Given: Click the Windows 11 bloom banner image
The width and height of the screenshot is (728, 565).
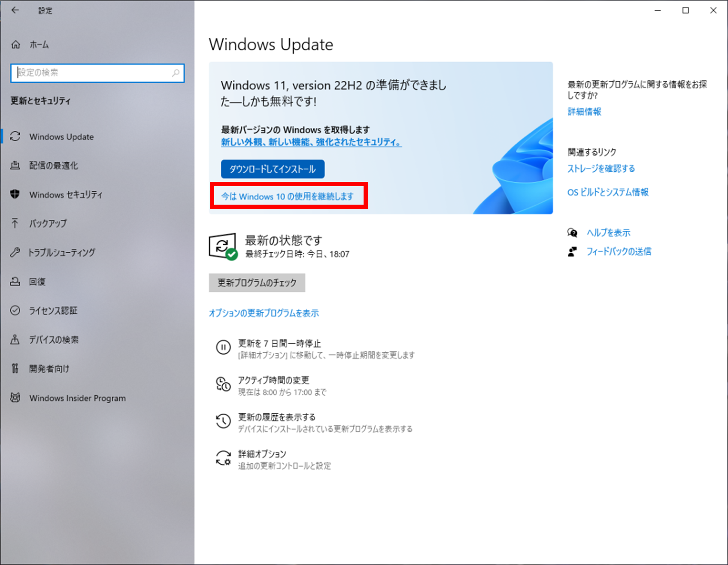Looking at the screenshot, I should coord(513,166).
